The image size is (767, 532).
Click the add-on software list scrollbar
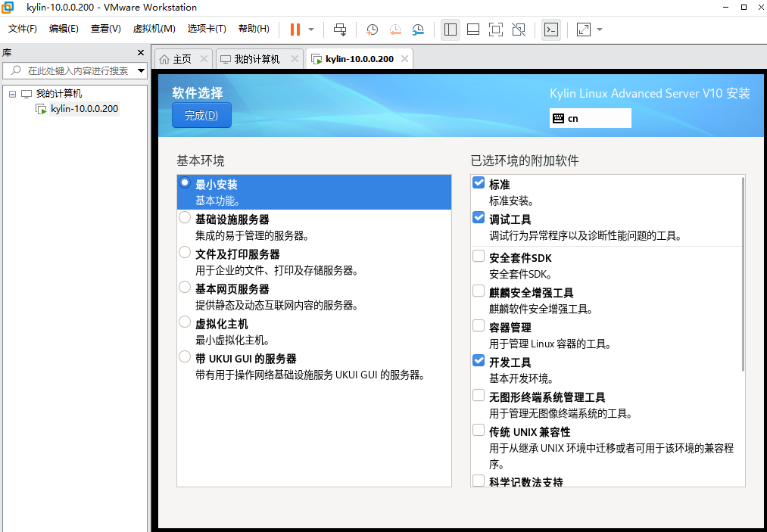(x=743, y=274)
